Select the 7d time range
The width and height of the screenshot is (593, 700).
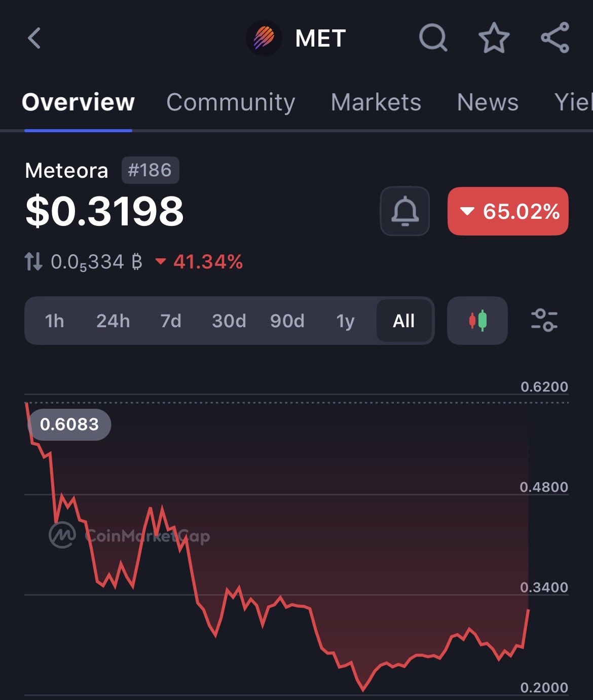click(171, 321)
